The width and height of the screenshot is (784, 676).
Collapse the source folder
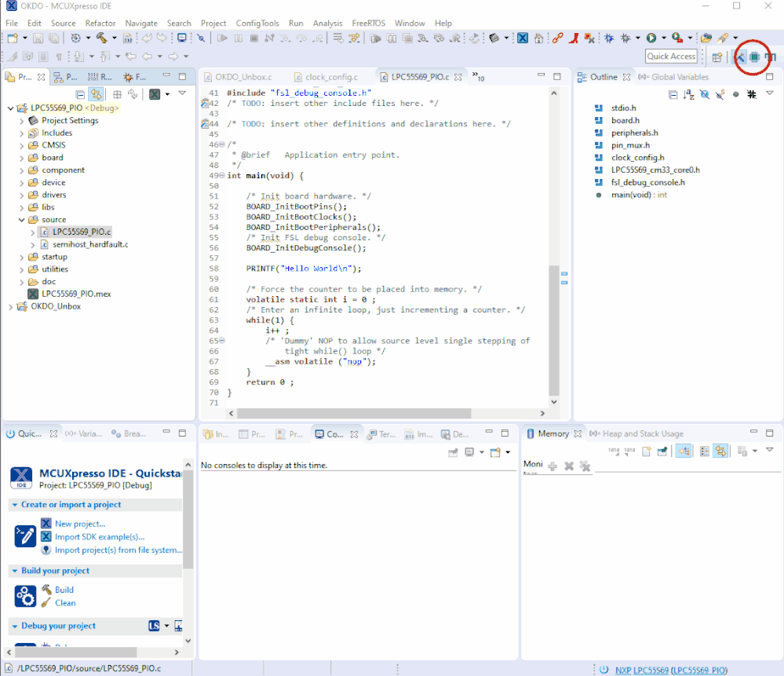[x=21, y=220]
